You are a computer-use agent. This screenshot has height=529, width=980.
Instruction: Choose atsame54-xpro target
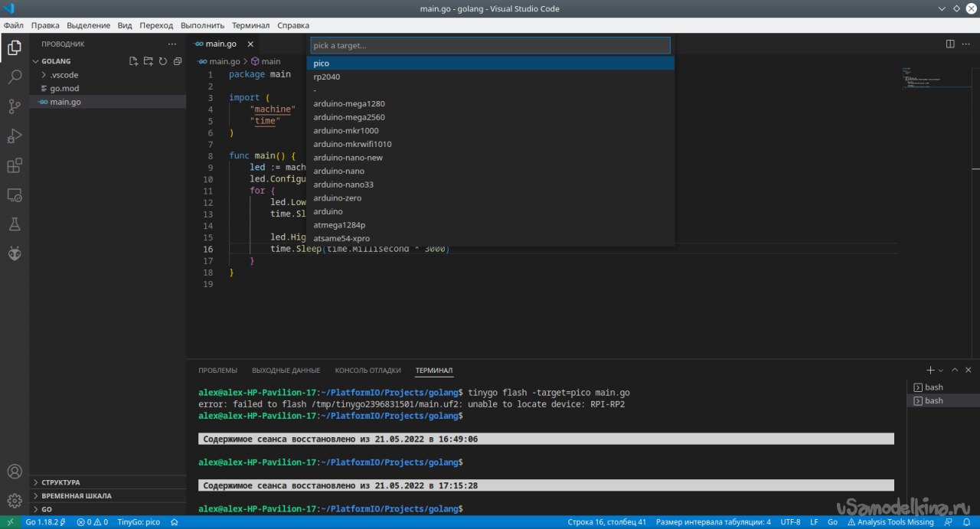(491, 238)
